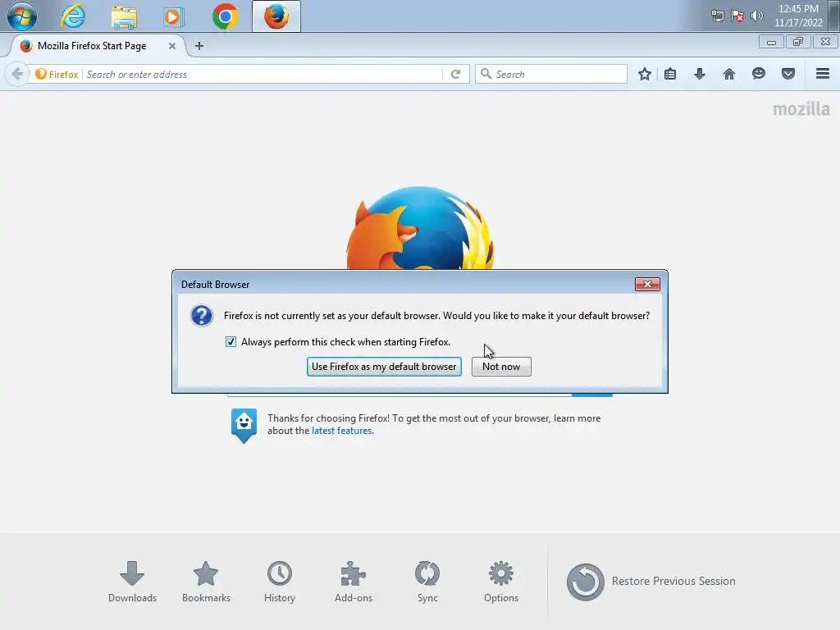Show bookmarks list icon

670,74
